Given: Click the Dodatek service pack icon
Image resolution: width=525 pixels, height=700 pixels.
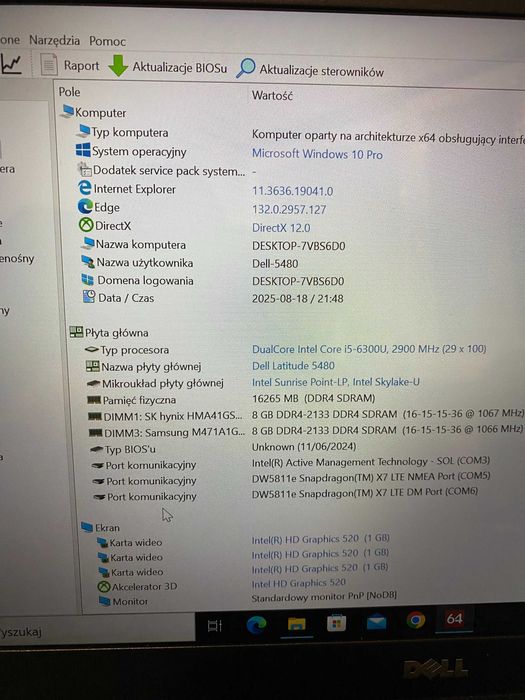Looking at the screenshot, I should [84, 169].
